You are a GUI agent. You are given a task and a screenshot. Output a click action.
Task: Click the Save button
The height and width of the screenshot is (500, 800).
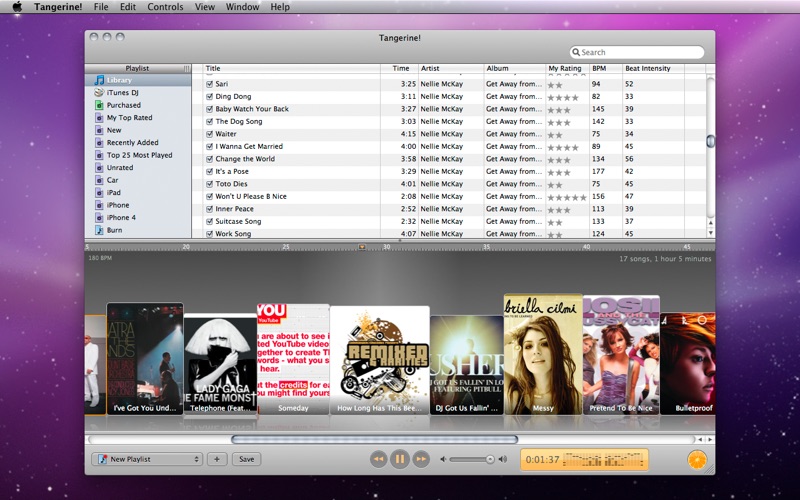246,459
